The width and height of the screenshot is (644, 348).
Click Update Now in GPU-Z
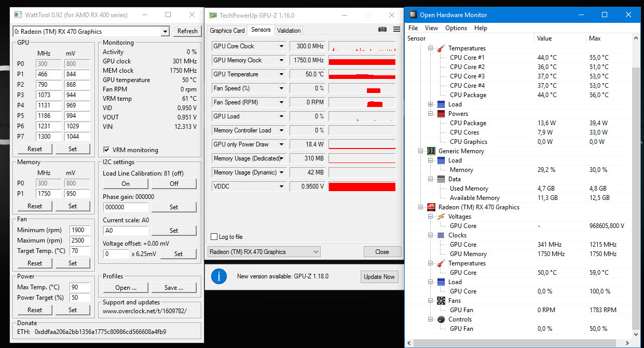[379, 276]
